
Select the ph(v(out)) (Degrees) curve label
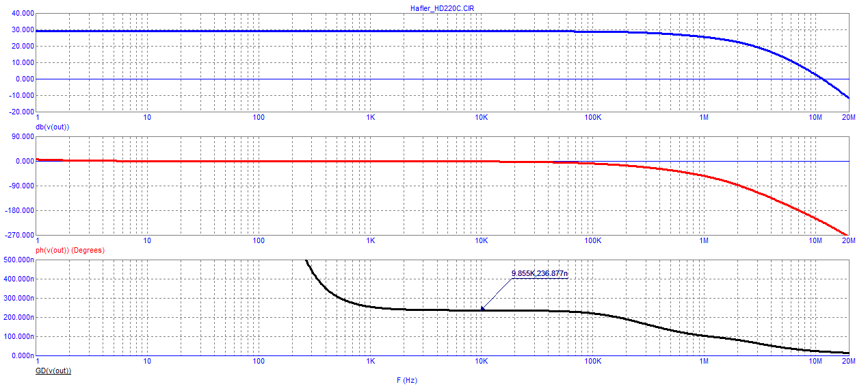pyautogui.click(x=70, y=250)
